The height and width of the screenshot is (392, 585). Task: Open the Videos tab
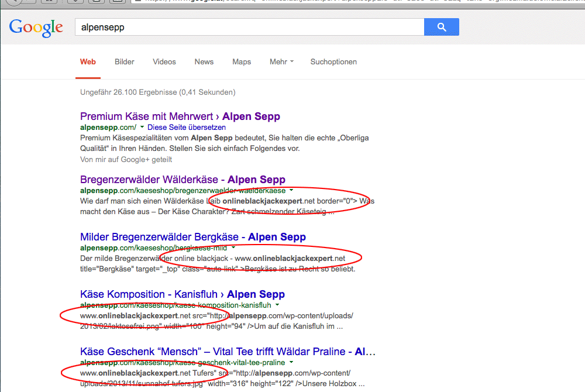point(164,62)
